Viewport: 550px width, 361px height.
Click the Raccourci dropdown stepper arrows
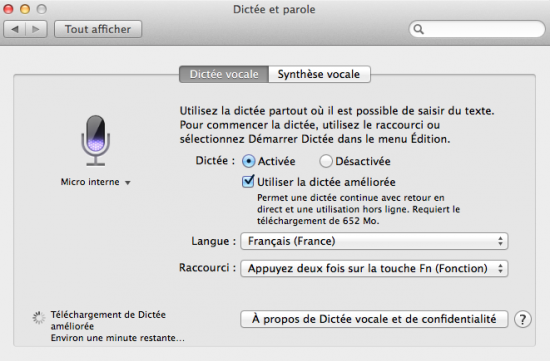point(500,268)
